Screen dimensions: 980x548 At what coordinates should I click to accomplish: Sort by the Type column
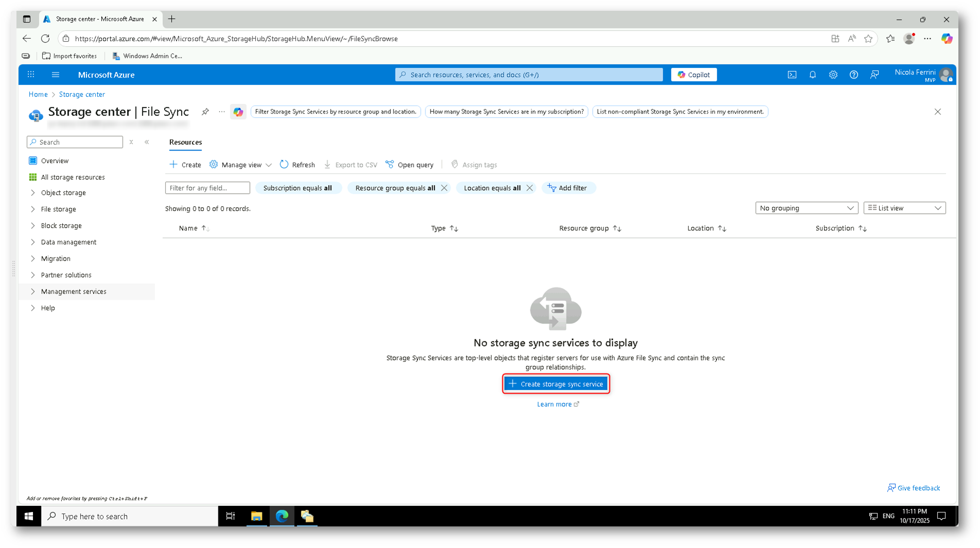pyautogui.click(x=444, y=228)
